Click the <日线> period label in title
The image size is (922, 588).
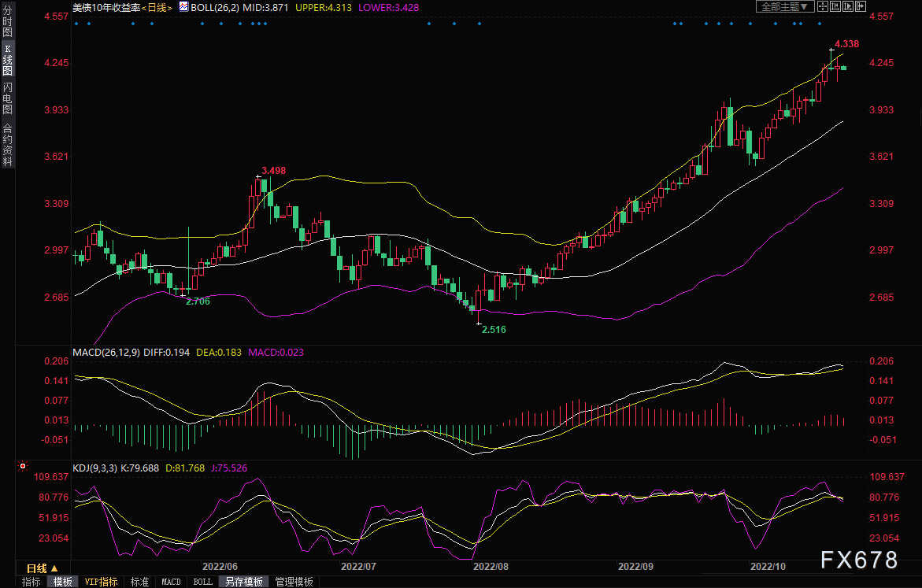pos(159,7)
